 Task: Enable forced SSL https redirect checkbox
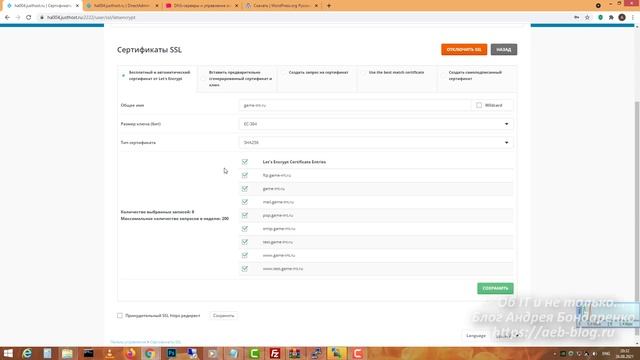120,316
